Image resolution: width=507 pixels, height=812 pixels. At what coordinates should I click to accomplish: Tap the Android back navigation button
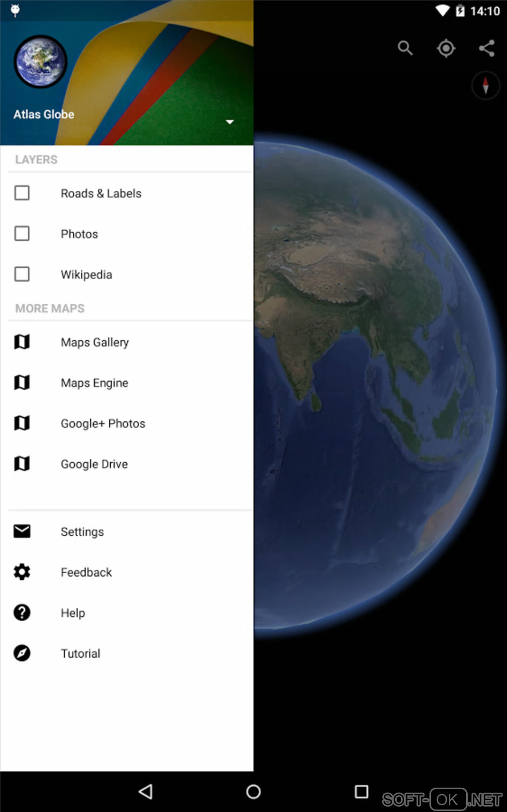(x=146, y=791)
